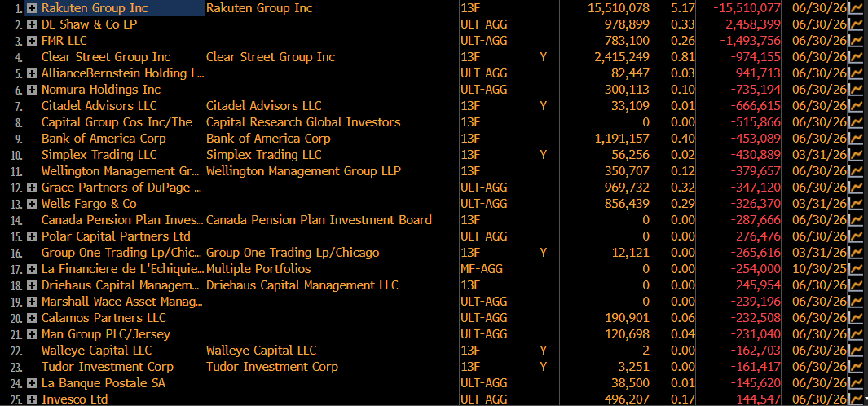Image resolution: width=868 pixels, height=406 pixels.
Task: Click Group One Trading Lp/Chicago portfolio name
Action: coord(293,253)
